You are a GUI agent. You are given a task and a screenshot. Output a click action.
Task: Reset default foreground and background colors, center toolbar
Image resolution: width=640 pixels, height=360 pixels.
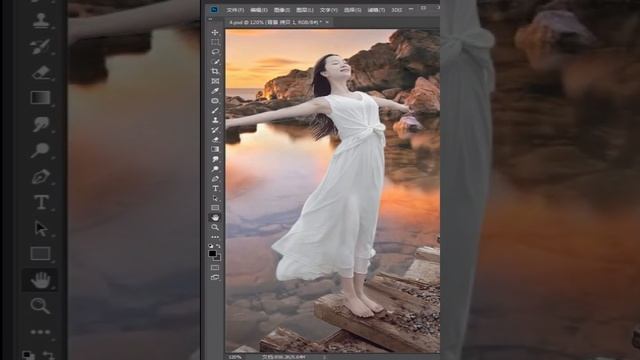(211, 246)
